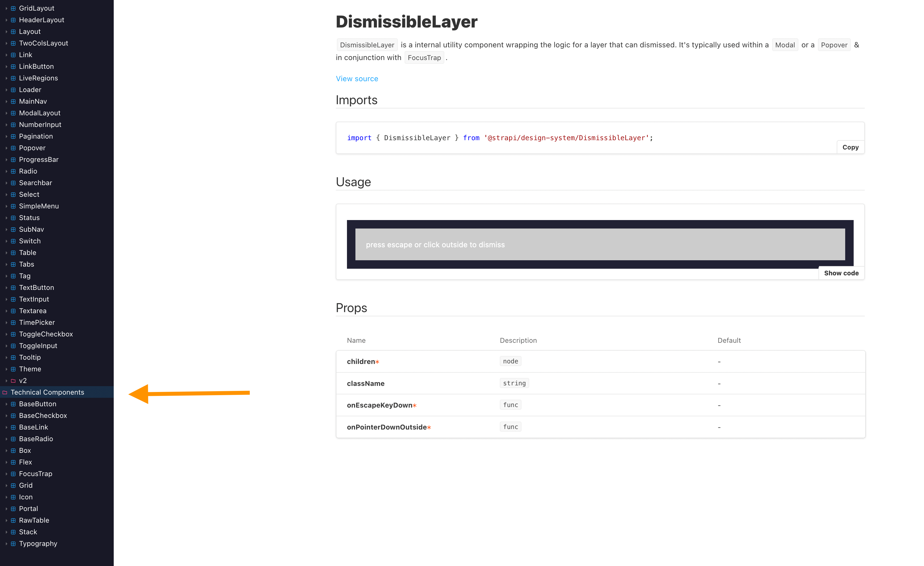Click the component icon next to Typography

pyautogui.click(x=13, y=543)
